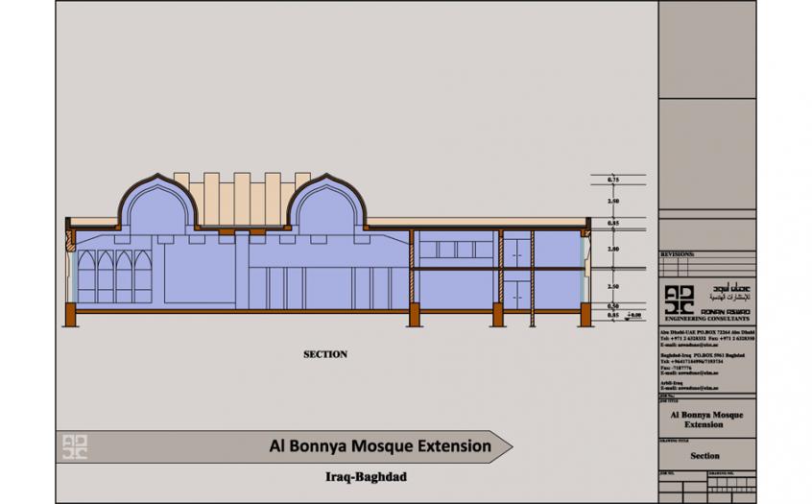Select the left dome in the section
The height and width of the screenshot is (504, 812).
[157, 204]
